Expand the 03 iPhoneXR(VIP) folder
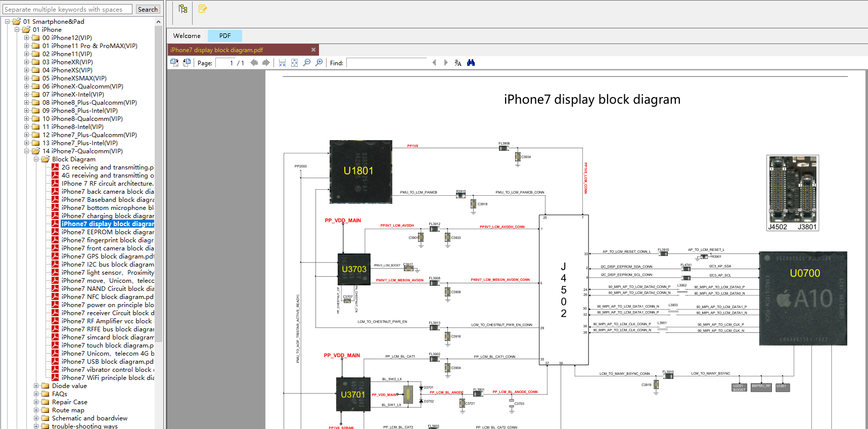This screenshot has height=429, width=868. [27, 62]
